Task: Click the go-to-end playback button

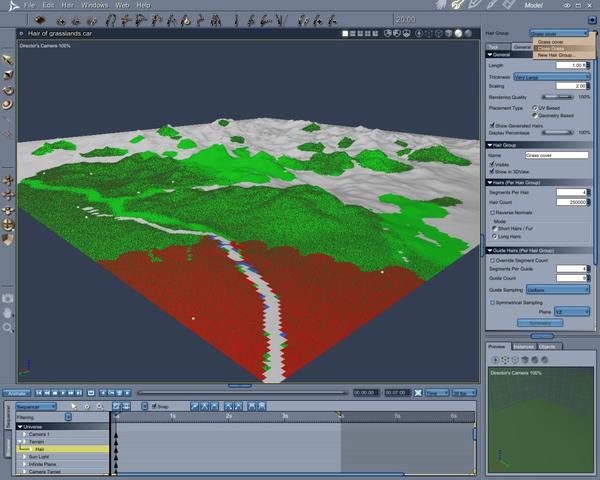Action: coord(79,393)
